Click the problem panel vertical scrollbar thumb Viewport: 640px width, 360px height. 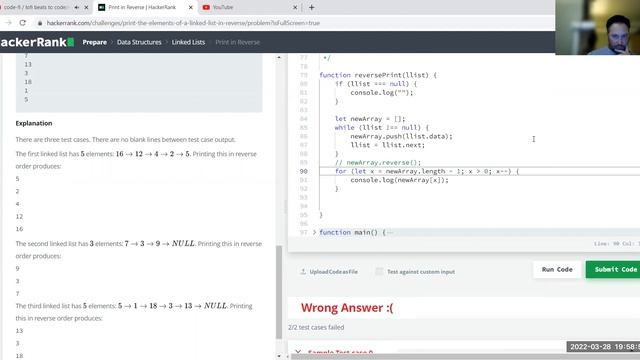click(279, 292)
